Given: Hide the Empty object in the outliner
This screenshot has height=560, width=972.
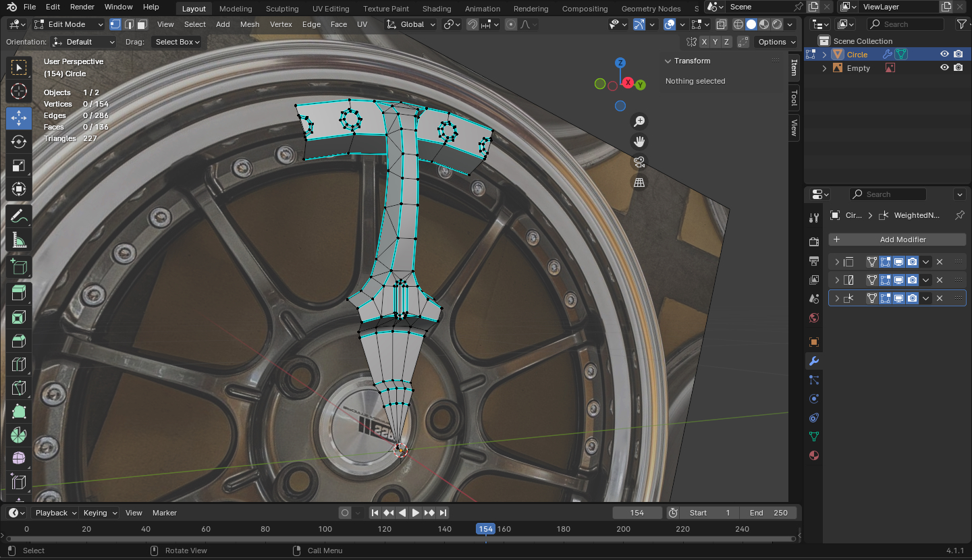Looking at the screenshot, I should coord(944,68).
